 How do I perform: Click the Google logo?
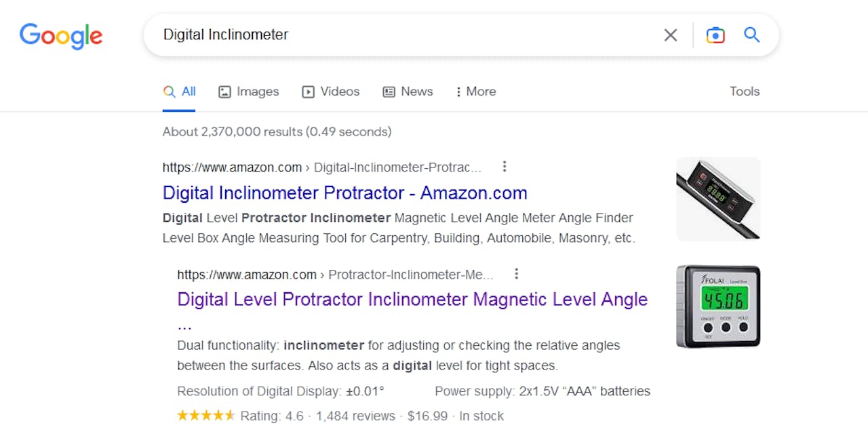pyautogui.click(x=60, y=36)
